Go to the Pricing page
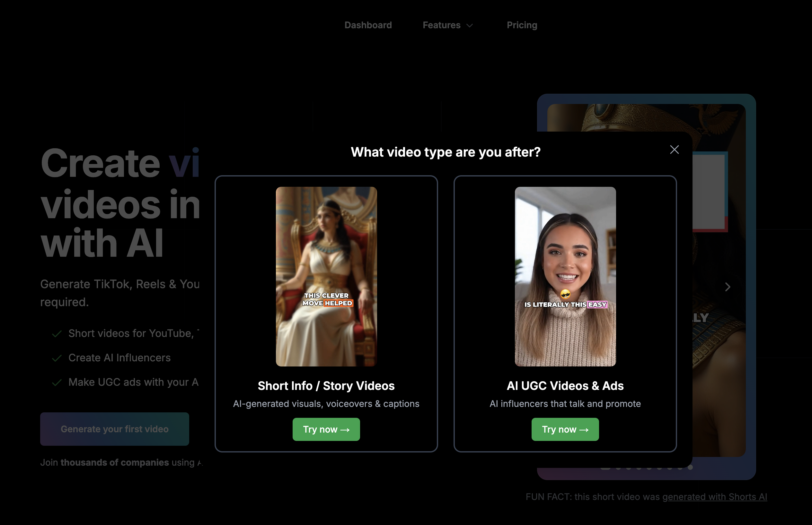 coord(522,25)
